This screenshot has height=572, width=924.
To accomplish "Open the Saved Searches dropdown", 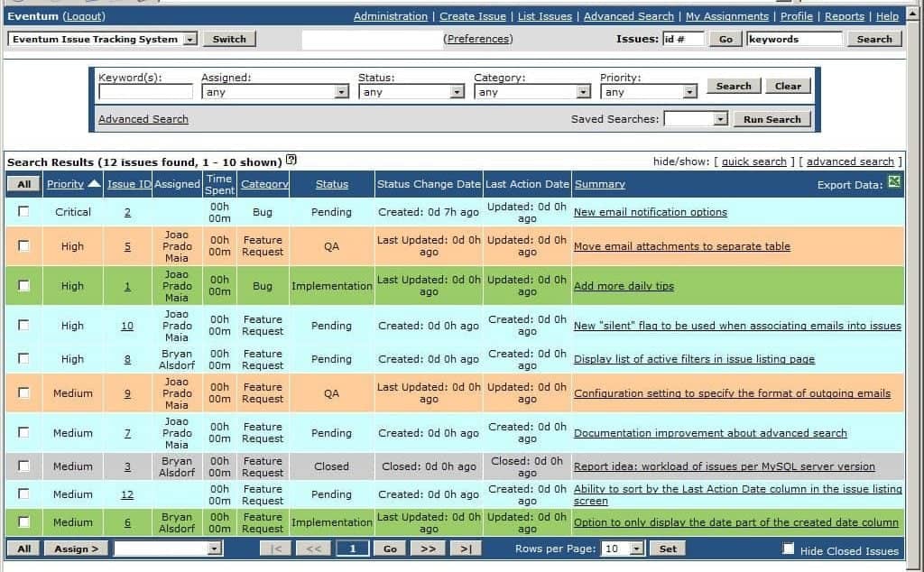I will pyautogui.click(x=720, y=119).
